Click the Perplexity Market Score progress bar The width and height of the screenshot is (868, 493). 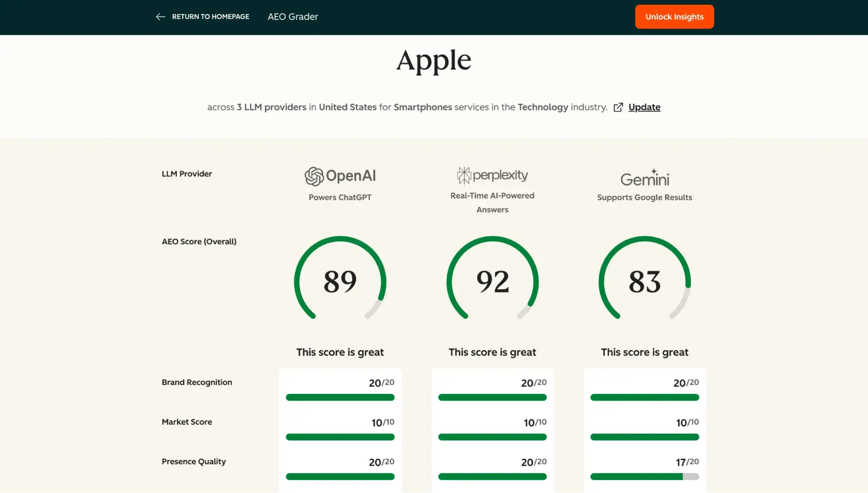click(492, 437)
